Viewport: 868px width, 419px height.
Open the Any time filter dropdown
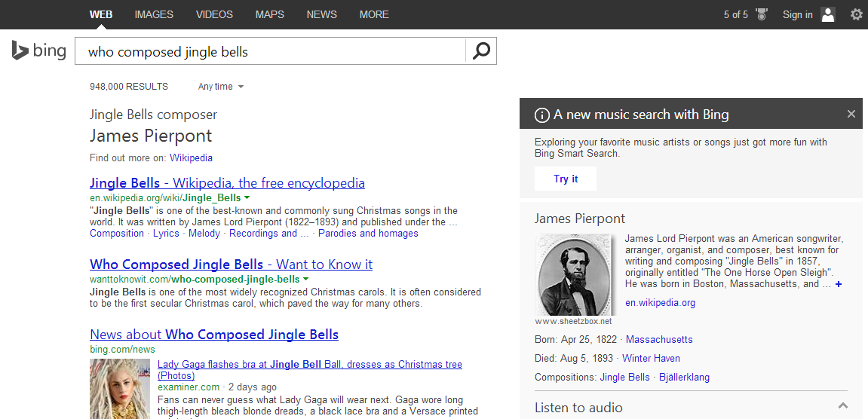[221, 87]
